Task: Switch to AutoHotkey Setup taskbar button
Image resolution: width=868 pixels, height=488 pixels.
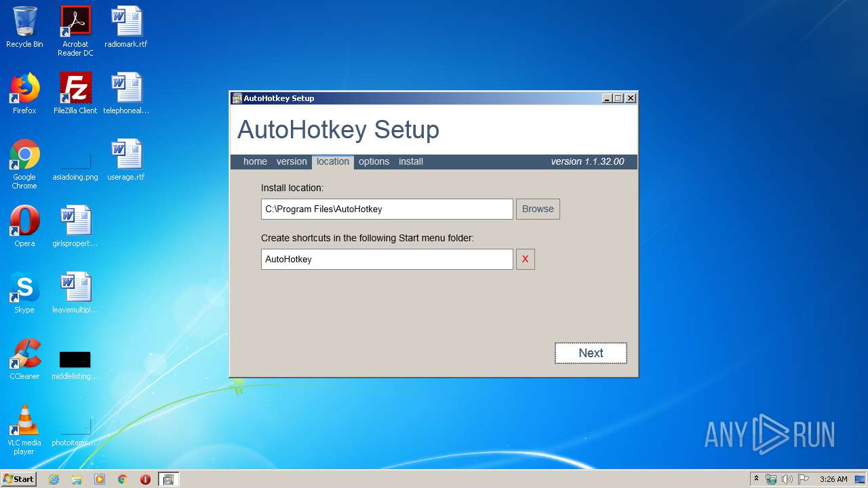Action: point(168,479)
